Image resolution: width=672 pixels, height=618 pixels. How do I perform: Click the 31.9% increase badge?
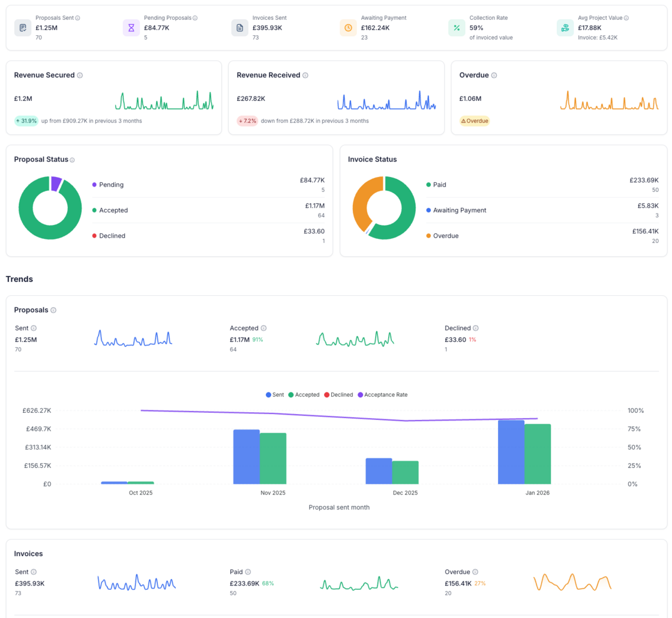[26, 121]
